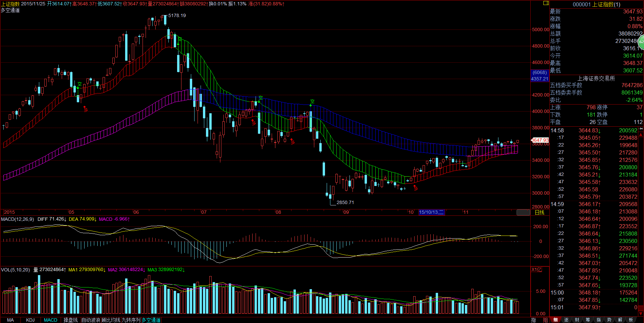Click the 指 indicator button left of 组
Image resolution: width=644 pixels, height=323 pixels.
(x=534, y=320)
